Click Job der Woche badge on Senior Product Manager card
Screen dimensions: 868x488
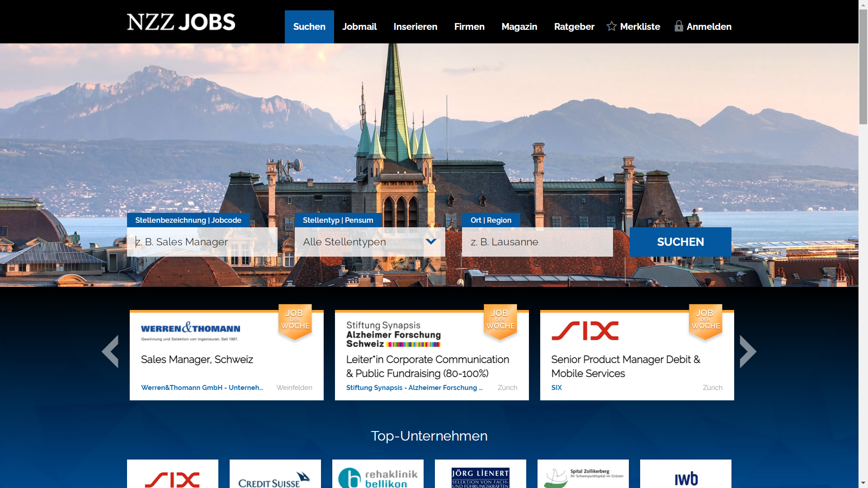coord(705,322)
